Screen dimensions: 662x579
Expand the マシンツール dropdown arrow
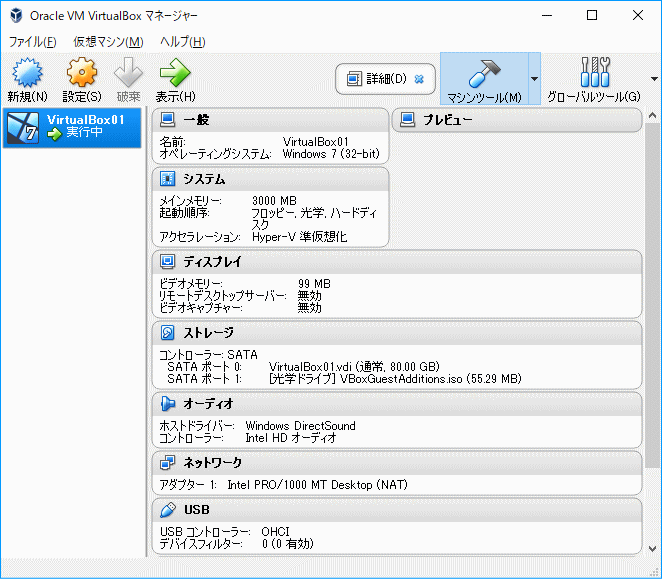point(534,79)
